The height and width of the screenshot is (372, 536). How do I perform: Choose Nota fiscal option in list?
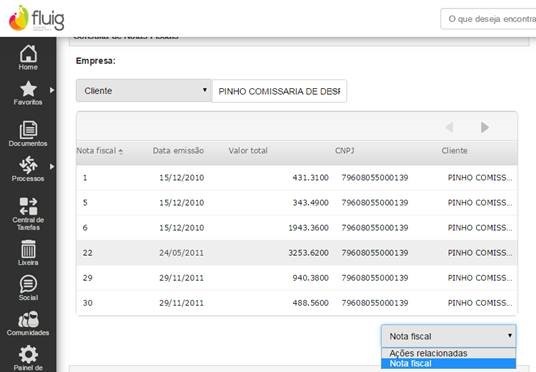pos(448,363)
